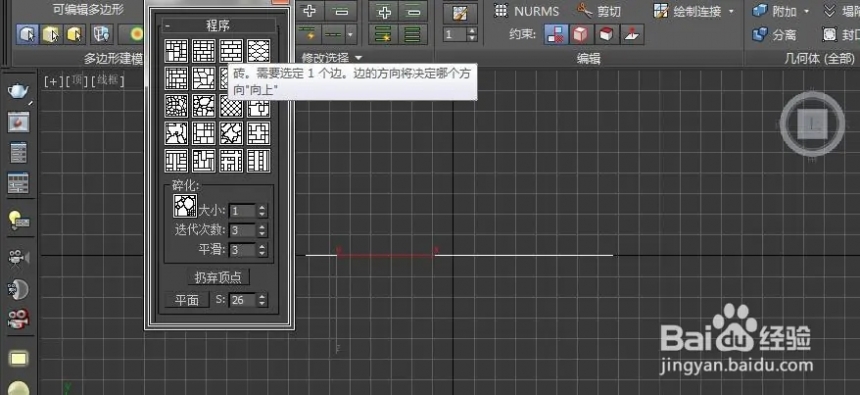Click the S: 26 spinner arrows
Screen dimensions: 860x395
point(262,300)
